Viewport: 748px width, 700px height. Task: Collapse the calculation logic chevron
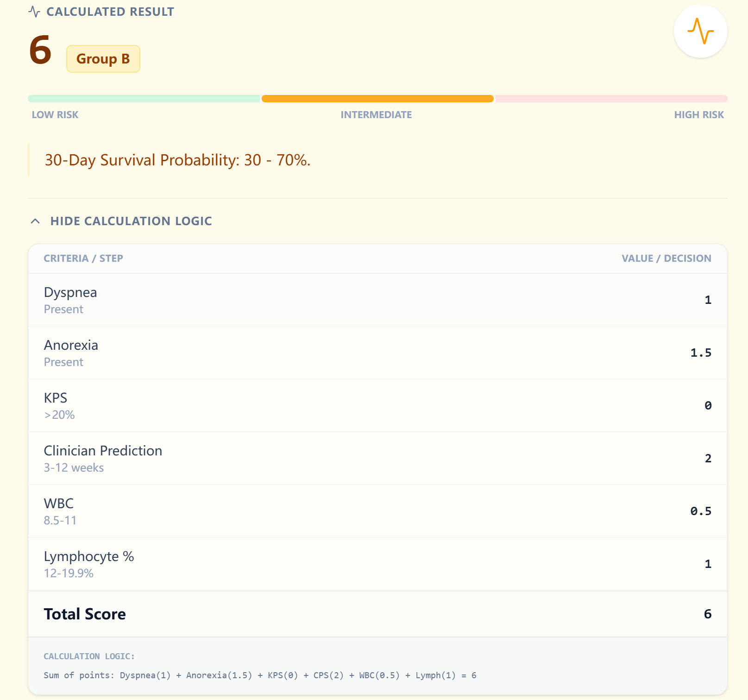[x=35, y=221]
